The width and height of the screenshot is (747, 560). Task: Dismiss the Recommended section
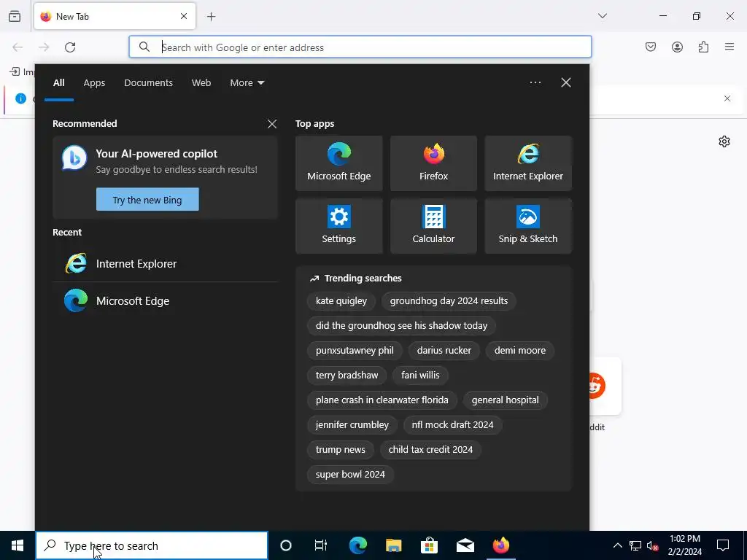[x=272, y=124]
